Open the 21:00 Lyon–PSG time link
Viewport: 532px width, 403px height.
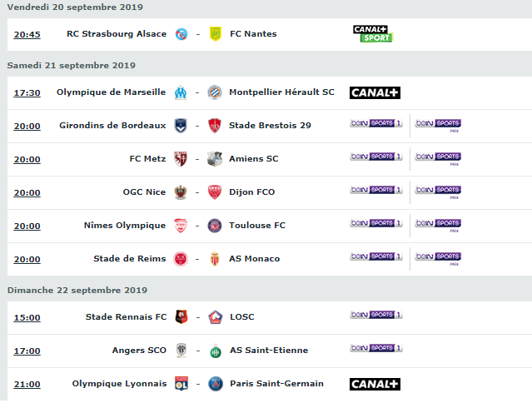[x=27, y=385]
